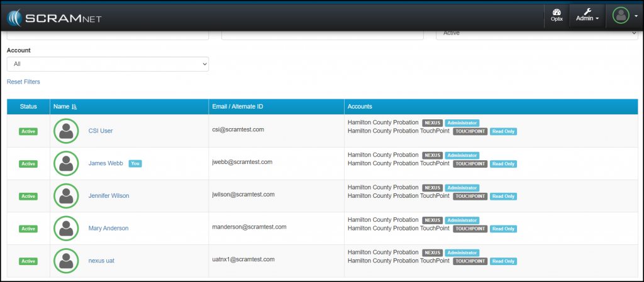The width and height of the screenshot is (644, 282).
Task: Expand the Active status filter dropdown
Action: (x=536, y=33)
